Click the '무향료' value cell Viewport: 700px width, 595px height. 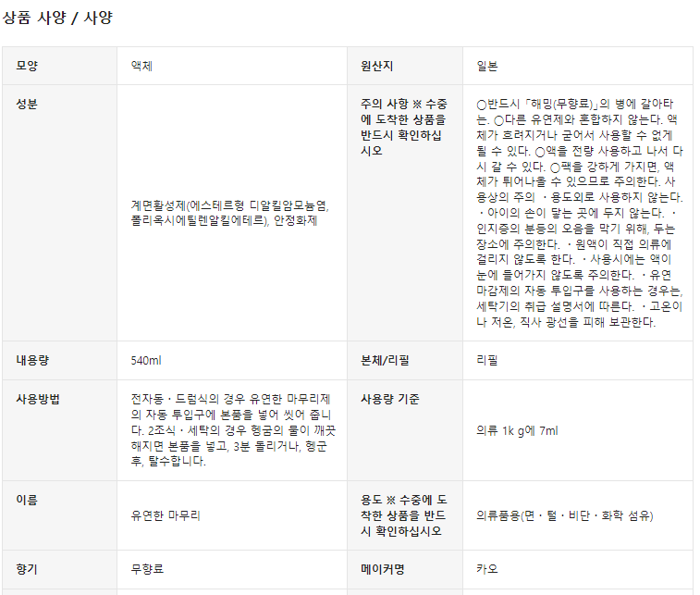point(232,569)
